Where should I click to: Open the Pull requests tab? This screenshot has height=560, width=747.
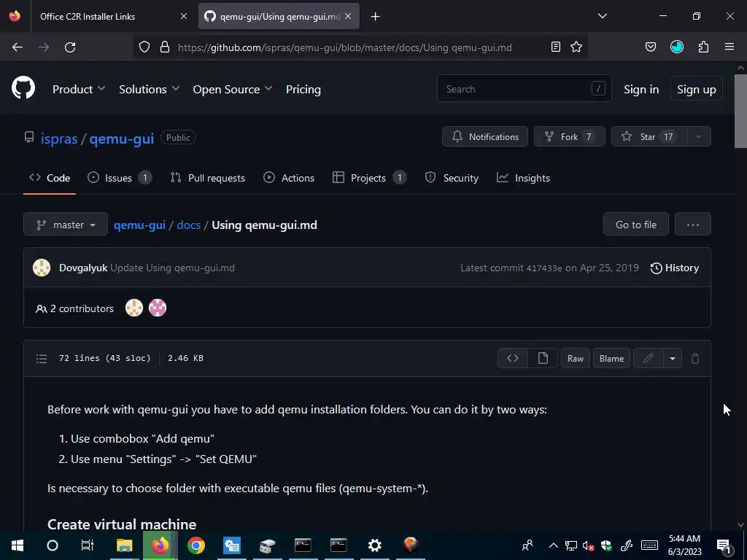[x=208, y=178]
